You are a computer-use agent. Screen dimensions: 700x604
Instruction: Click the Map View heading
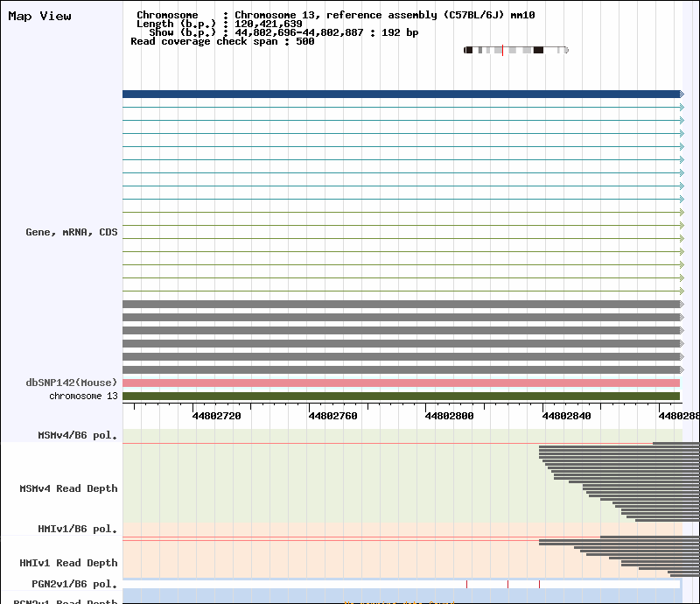pos(39,16)
